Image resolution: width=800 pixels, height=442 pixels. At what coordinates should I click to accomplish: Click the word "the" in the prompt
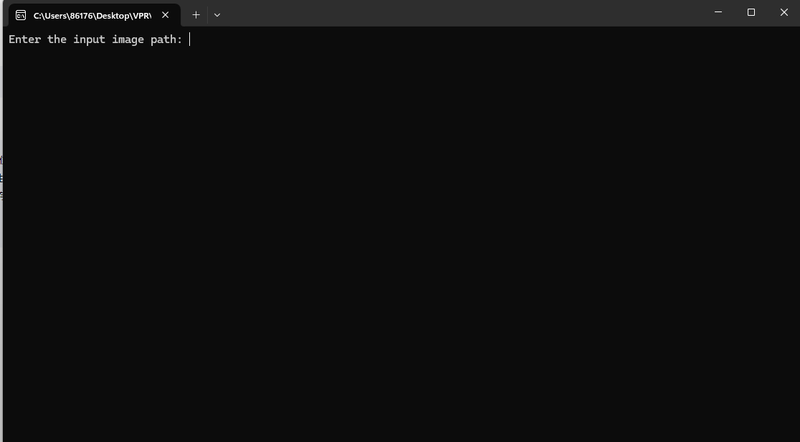click(57, 39)
